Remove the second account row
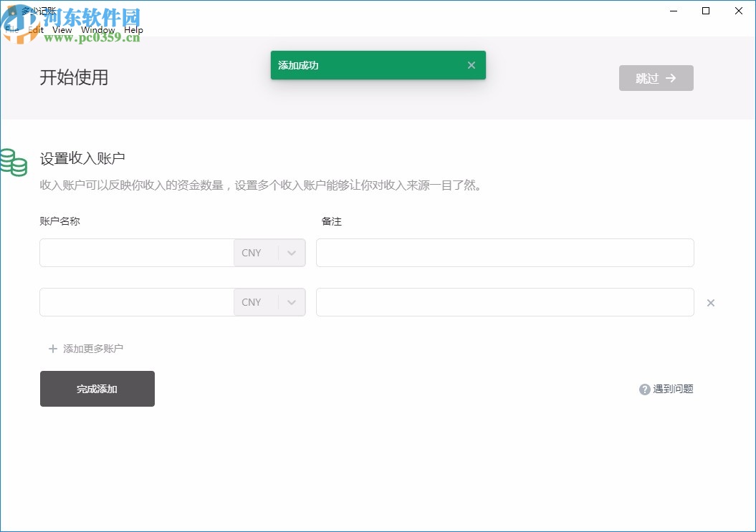The width and height of the screenshot is (756, 532). tap(710, 302)
